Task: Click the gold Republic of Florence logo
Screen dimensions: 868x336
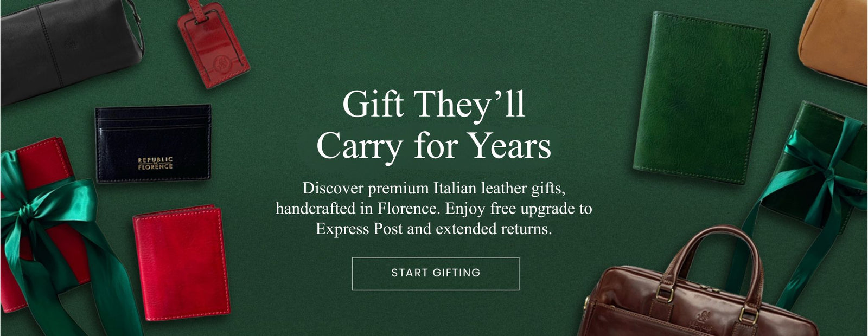Action: tap(155, 164)
